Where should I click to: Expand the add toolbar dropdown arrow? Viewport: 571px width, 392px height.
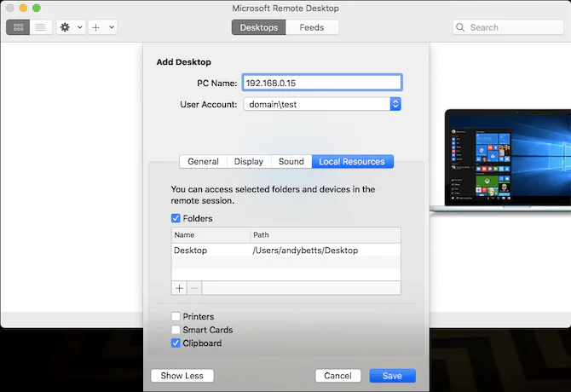[x=112, y=27]
